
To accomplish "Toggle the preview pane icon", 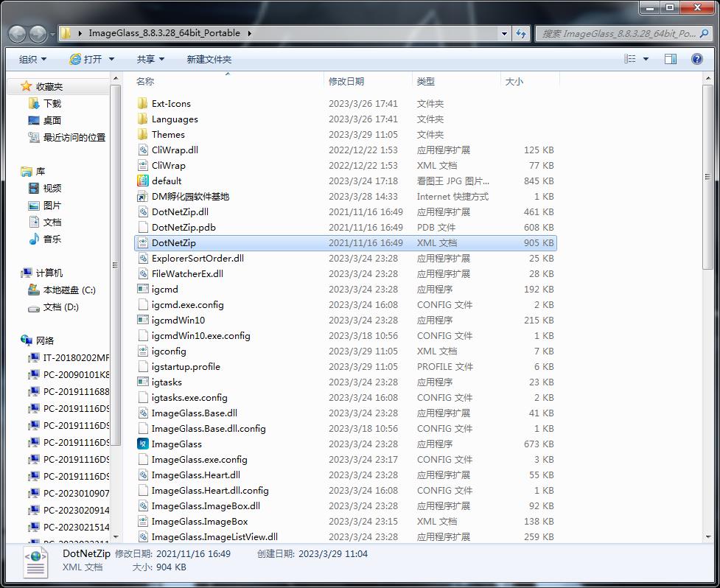I will [671, 59].
